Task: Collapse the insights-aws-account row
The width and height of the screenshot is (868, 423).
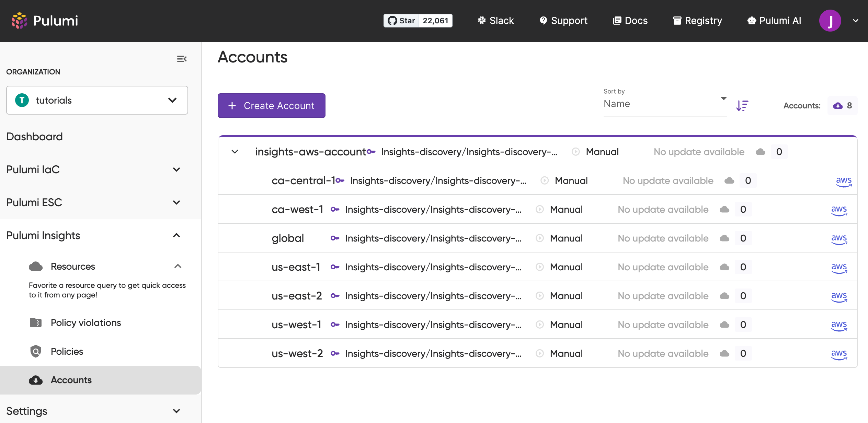Action: tap(235, 152)
